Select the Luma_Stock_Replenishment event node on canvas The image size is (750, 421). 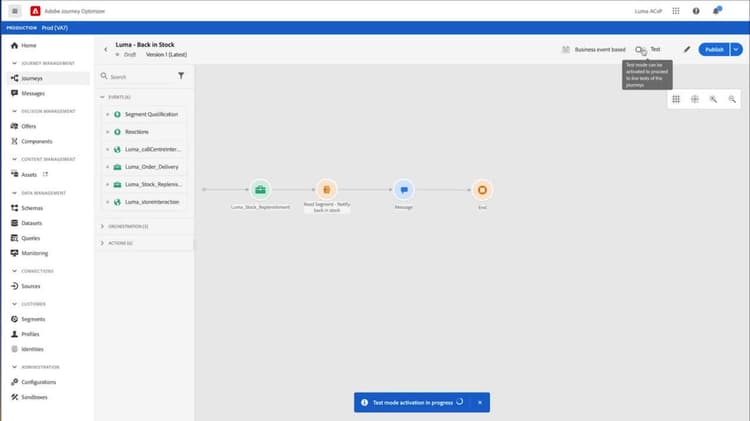260,189
